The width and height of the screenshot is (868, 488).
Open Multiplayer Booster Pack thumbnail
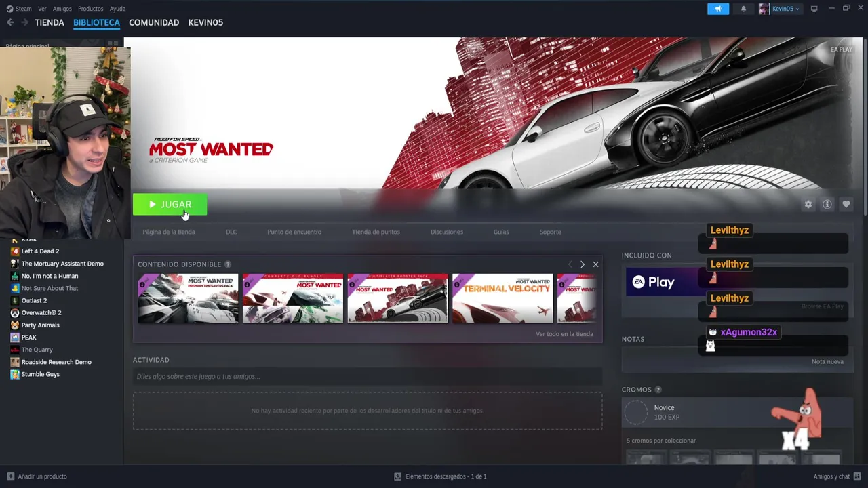click(x=397, y=298)
